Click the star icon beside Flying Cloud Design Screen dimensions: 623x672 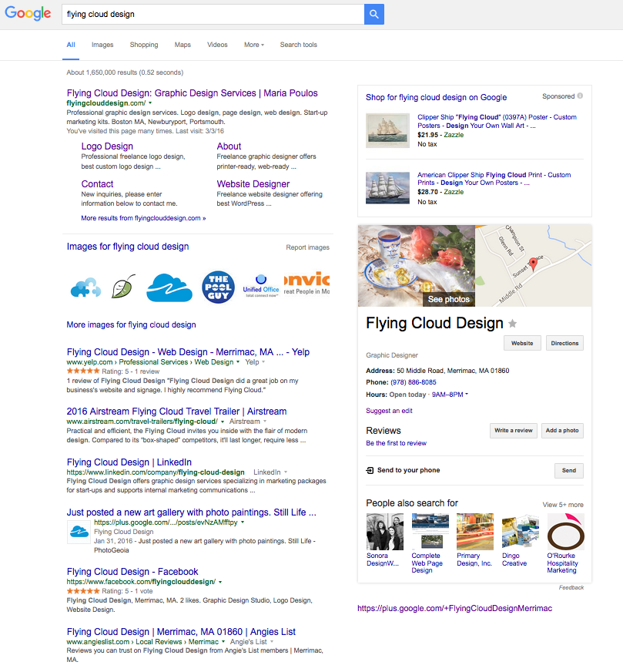coord(512,324)
